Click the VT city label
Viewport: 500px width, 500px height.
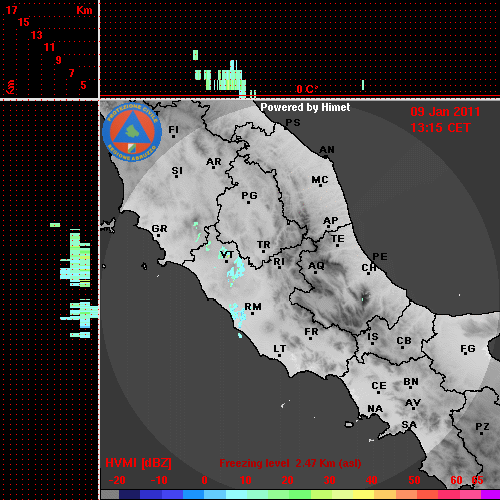(227, 255)
